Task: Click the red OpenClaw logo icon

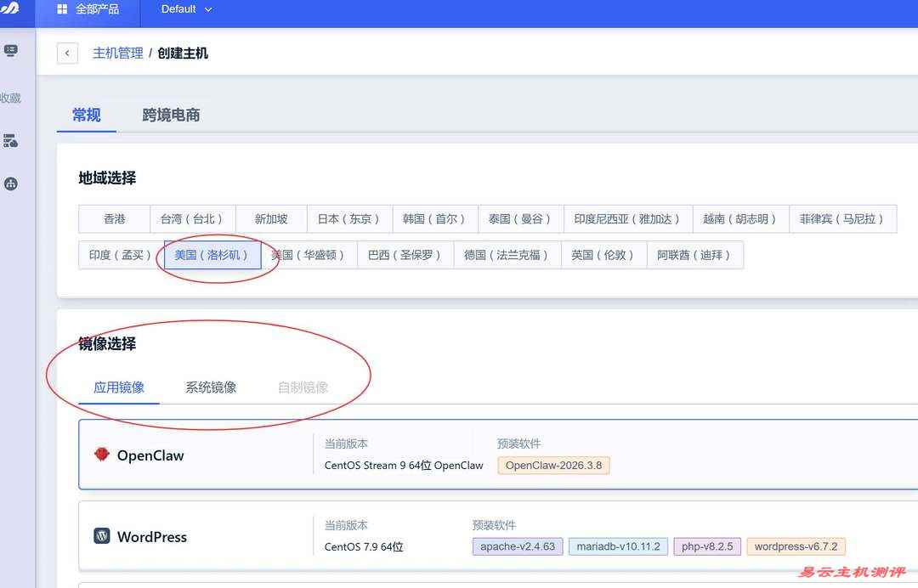Action: point(102,455)
